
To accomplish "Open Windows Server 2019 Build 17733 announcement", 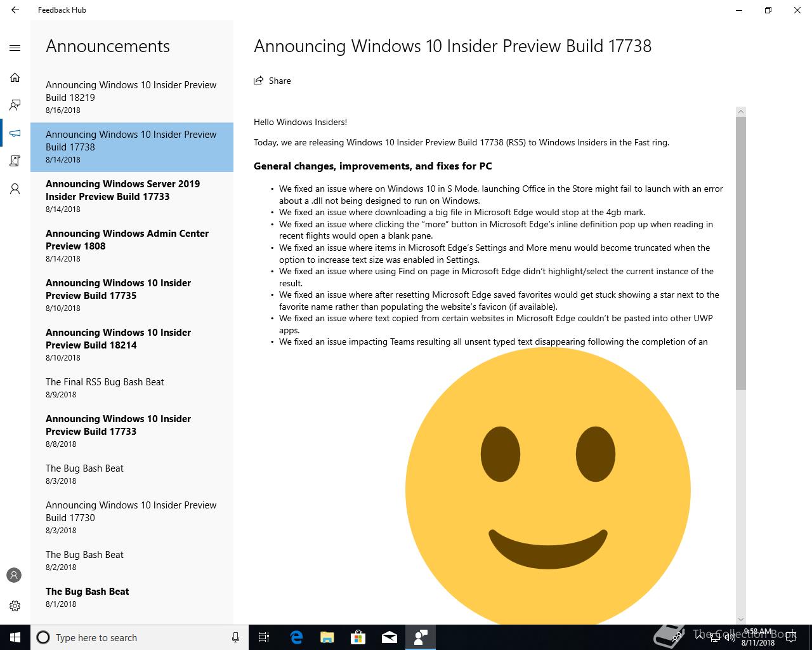I will (x=132, y=196).
